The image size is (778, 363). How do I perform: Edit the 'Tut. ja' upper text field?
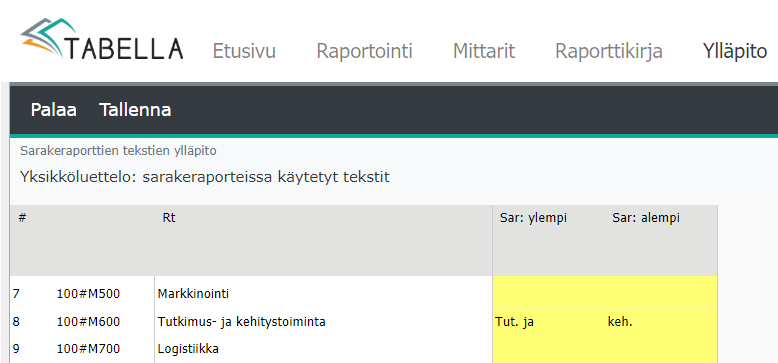point(549,322)
